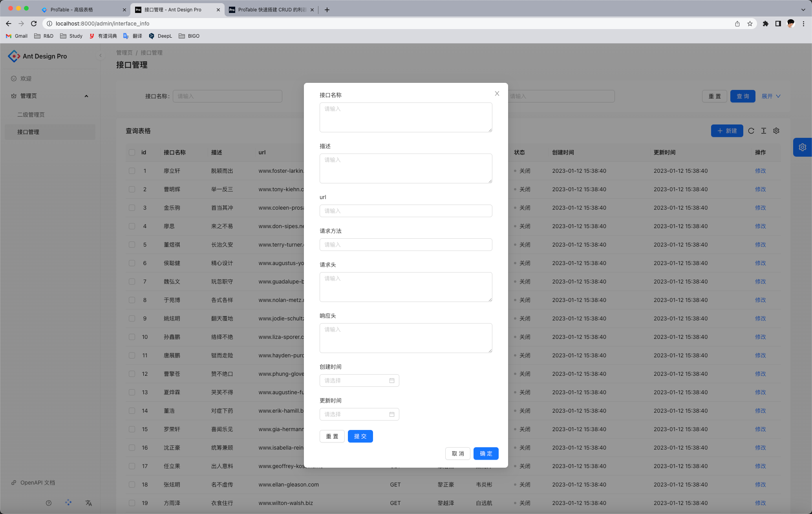Open the table density icon
The height and width of the screenshot is (514, 812).
click(764, 131)
